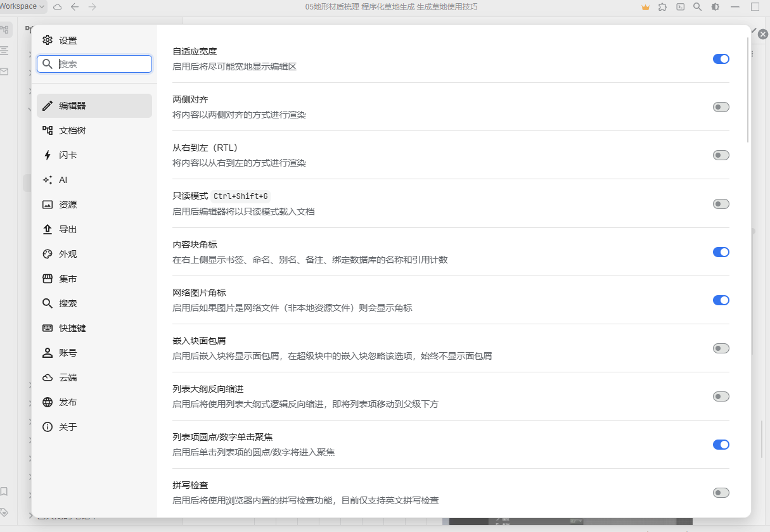Switch to the 外观 settings tab

68,254
